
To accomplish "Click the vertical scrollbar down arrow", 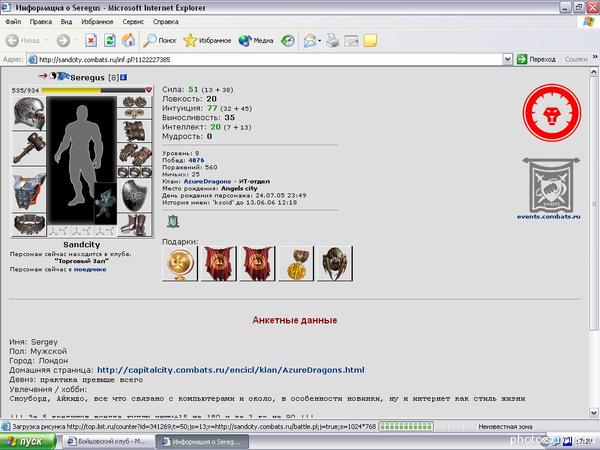I will coord(593,412).
